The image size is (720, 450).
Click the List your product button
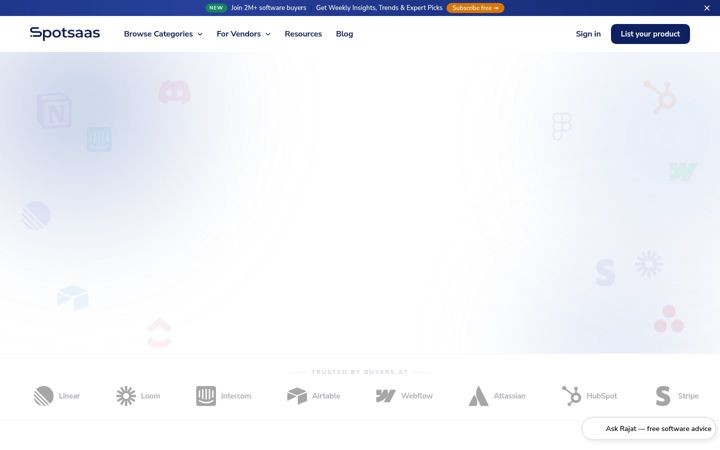click(x=650, y=34)
